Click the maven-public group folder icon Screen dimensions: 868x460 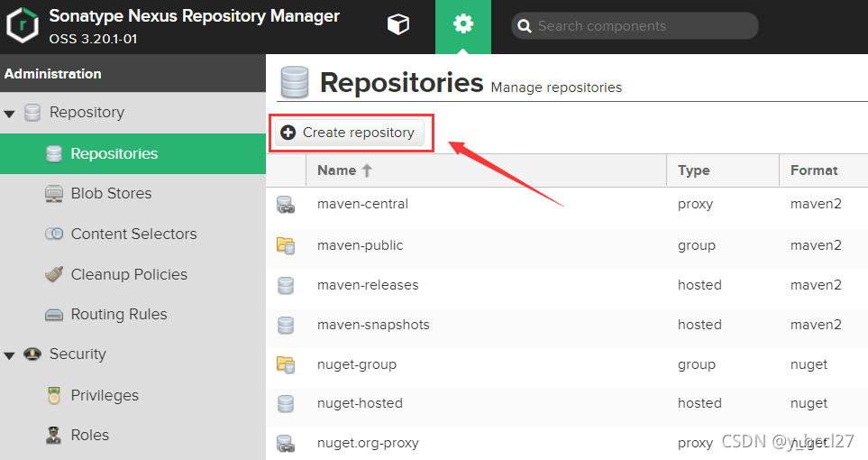coord(286,245)
